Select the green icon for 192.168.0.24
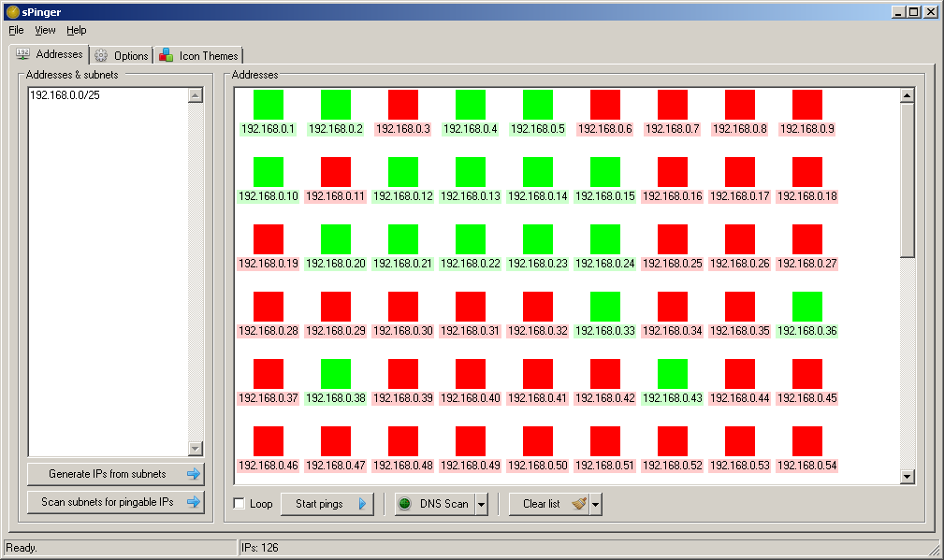 (605, 239)
